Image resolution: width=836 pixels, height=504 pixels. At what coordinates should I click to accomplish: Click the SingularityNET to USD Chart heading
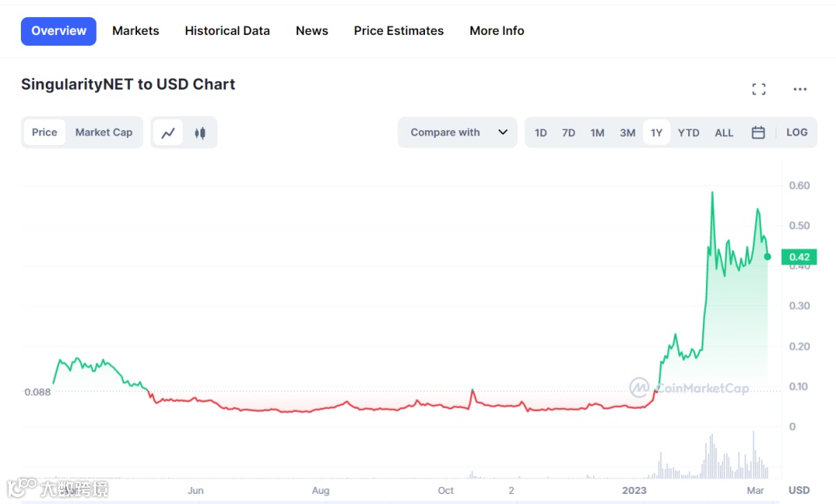pos(128,84)
